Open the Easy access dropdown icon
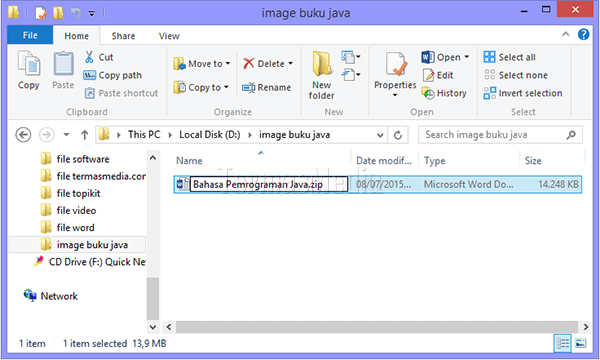This screenshot has width=600, height=360. pos(351,75)
